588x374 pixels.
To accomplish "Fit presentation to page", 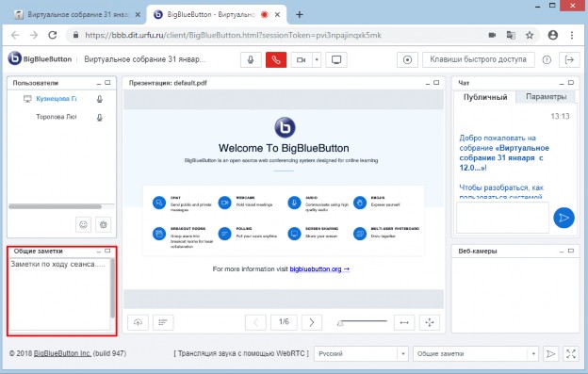I will click(430, 322).
